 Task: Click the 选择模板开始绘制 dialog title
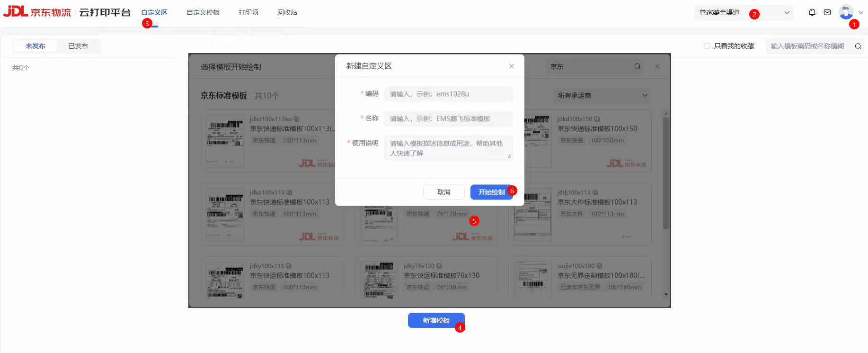[x=231, y=67]
